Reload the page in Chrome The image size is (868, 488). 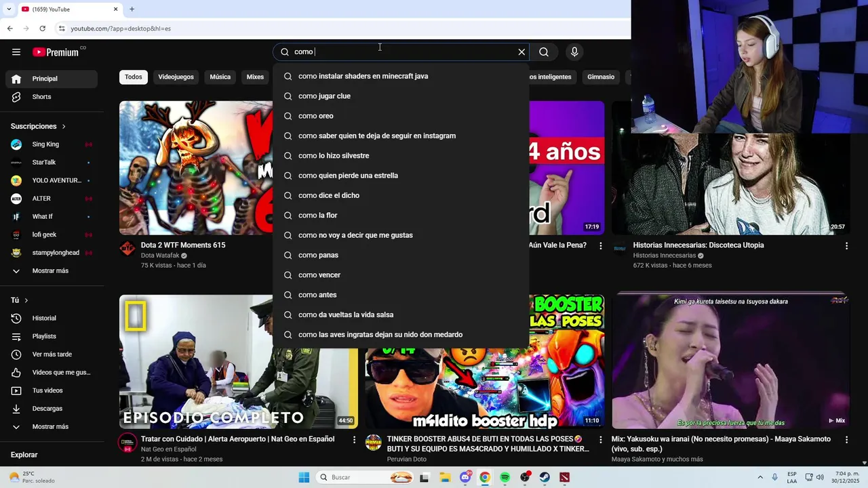(x=42, y=28)
